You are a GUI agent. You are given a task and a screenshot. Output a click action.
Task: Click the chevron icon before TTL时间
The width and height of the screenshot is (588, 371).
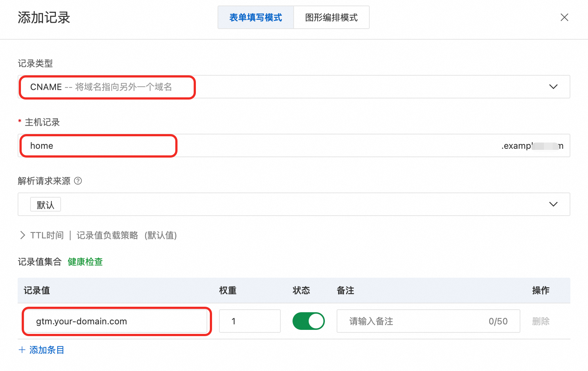pos(23,235)
